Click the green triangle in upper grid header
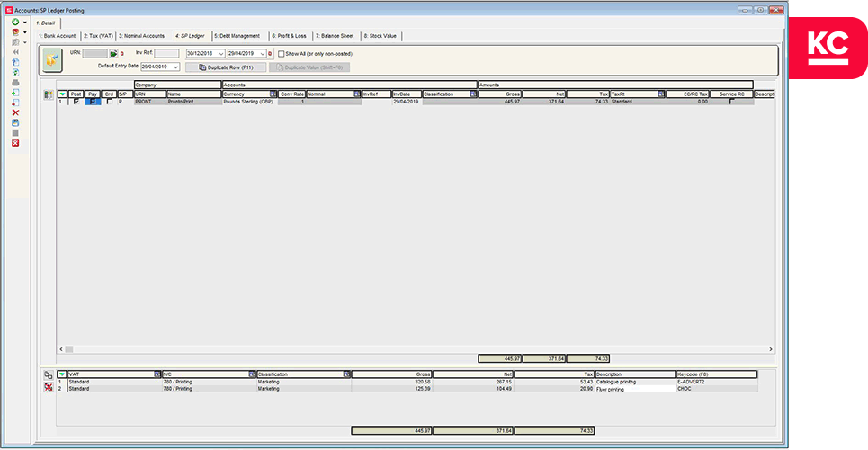This screenshot has height=450, width=868. point(62,94)
